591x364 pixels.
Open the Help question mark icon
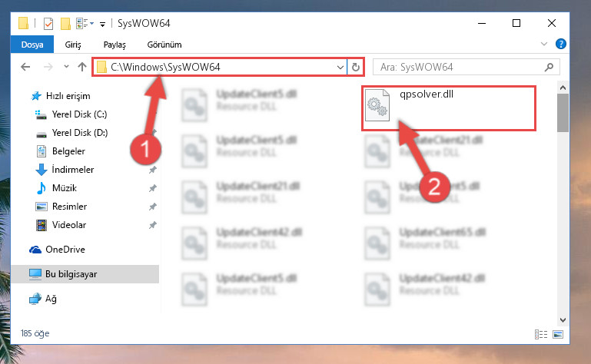(560, 44)
